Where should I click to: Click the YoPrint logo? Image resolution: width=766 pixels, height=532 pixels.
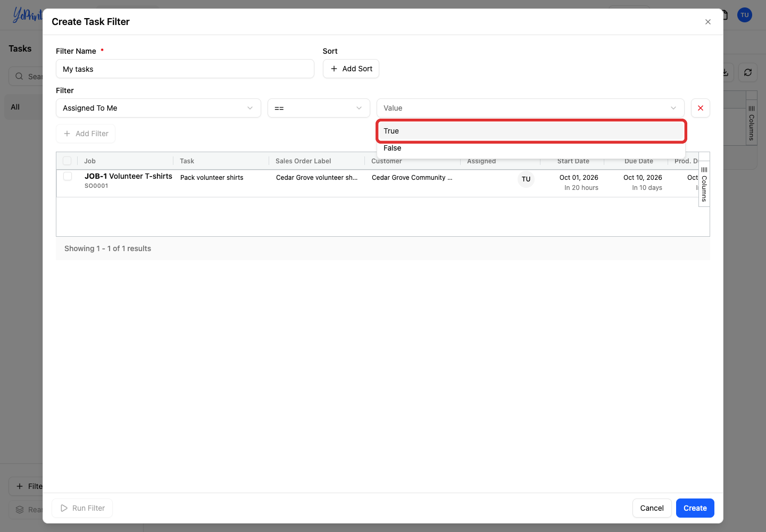pos(27,15)
